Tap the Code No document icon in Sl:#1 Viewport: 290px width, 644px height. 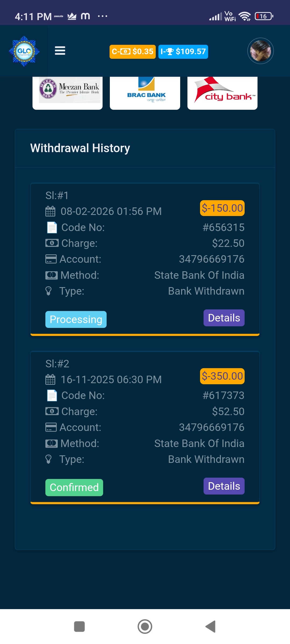[x=52, y=228]
